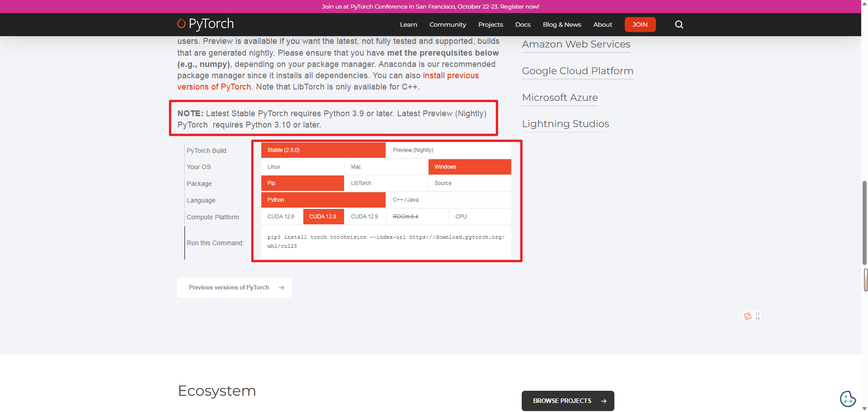
Task: Open Previous versions of PyTorch button
Action: (x=235, y=288)
